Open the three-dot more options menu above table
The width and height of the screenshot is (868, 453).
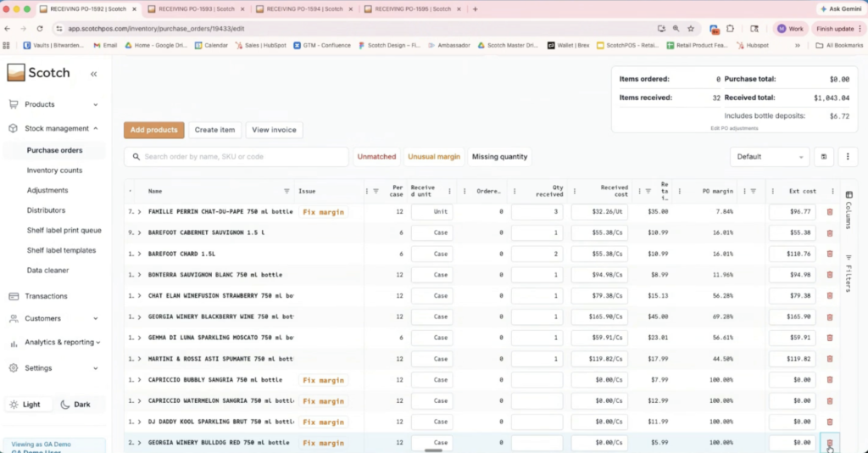coord(848,157)
